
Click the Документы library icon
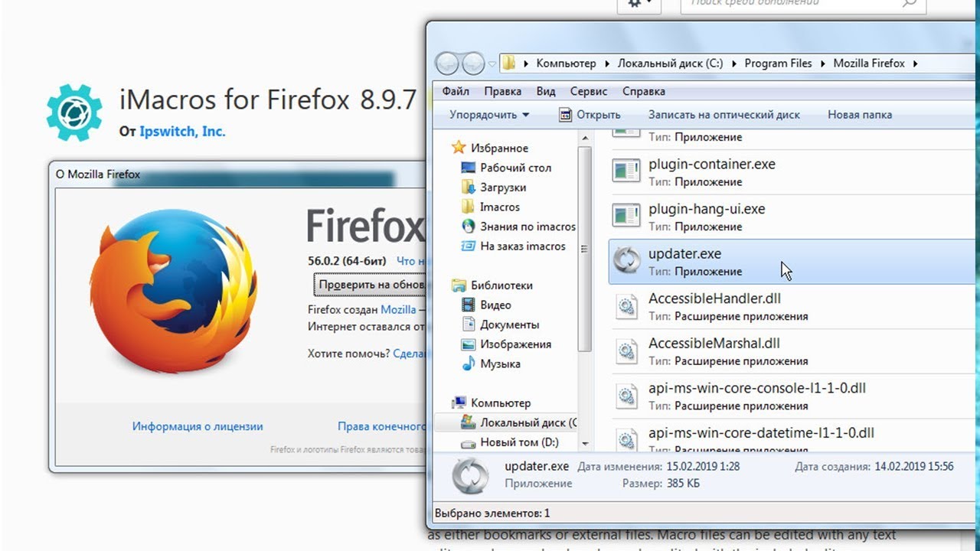point(468,324)
